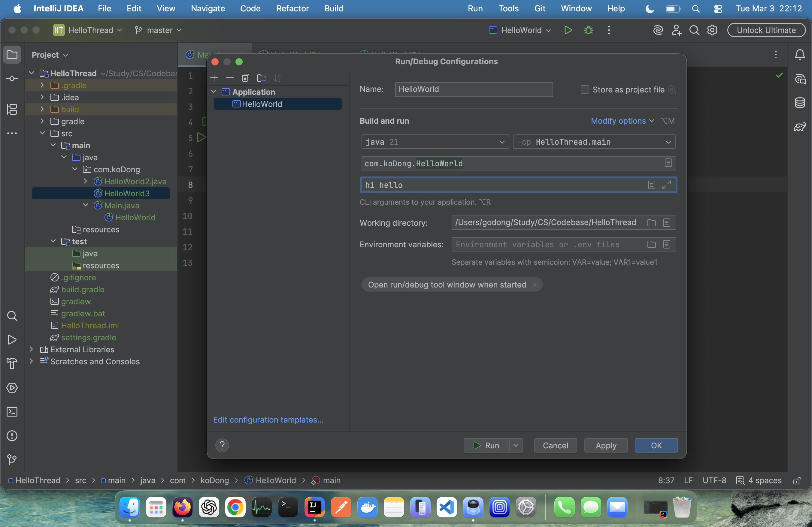Browse the working directory via its folder icon

point(651,223)
